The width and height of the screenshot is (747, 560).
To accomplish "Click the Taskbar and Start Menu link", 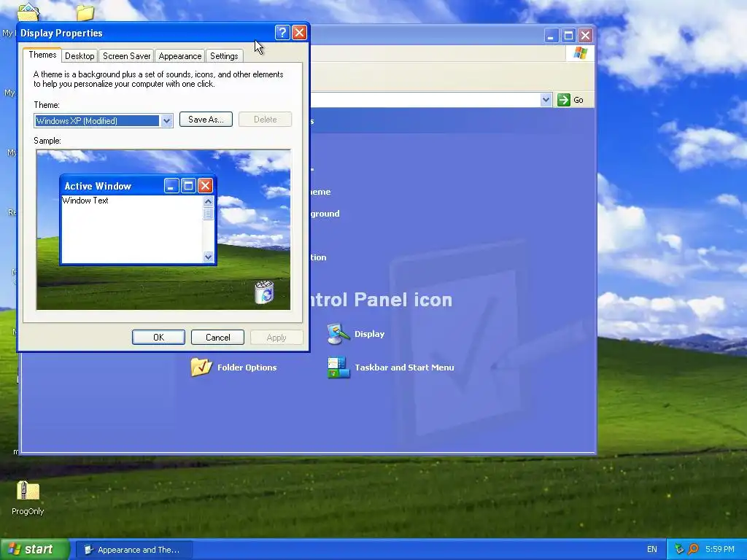I will tap(404, 367).
